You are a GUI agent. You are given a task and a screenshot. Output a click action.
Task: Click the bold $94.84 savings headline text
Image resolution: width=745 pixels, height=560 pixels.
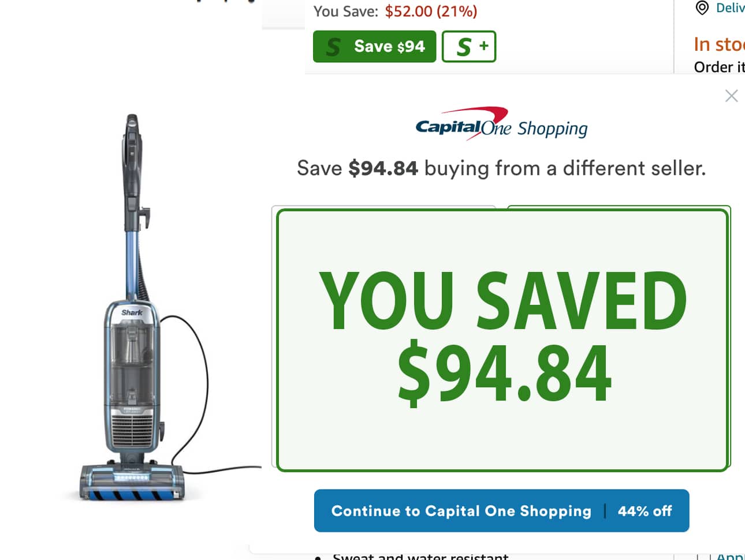pos(383,169)
